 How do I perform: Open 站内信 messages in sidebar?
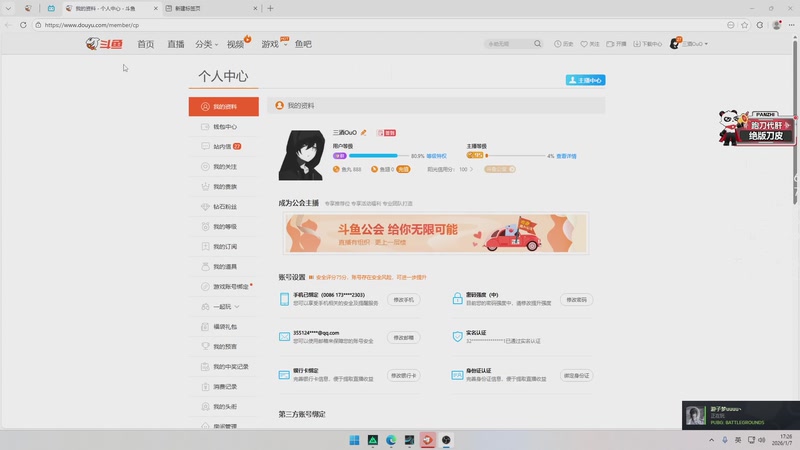click(x=223, y=146)
